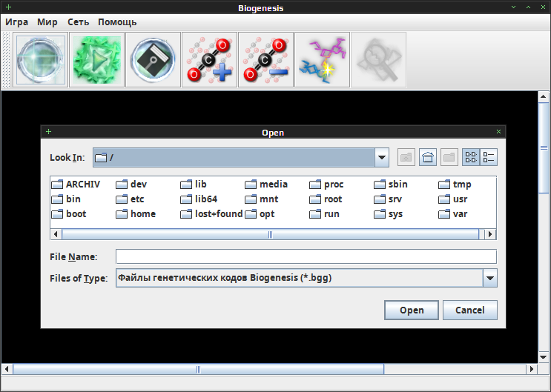Select the mnt folder
The image size is (551, 392).
tap(262, 199)
